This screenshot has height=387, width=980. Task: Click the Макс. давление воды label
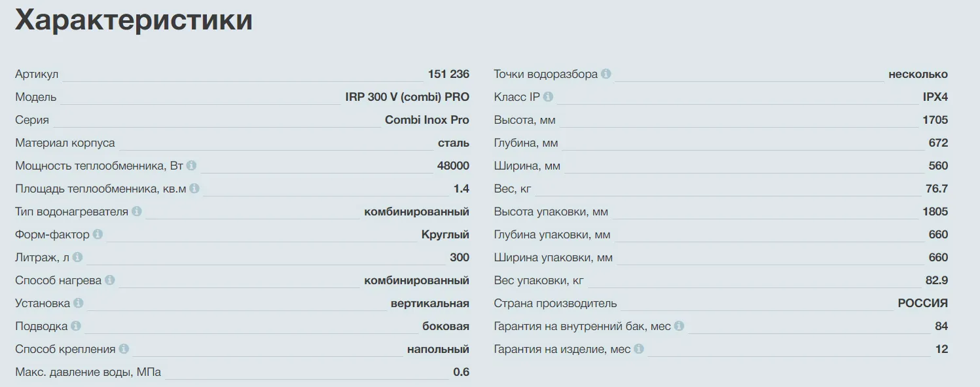click(88, 373)
